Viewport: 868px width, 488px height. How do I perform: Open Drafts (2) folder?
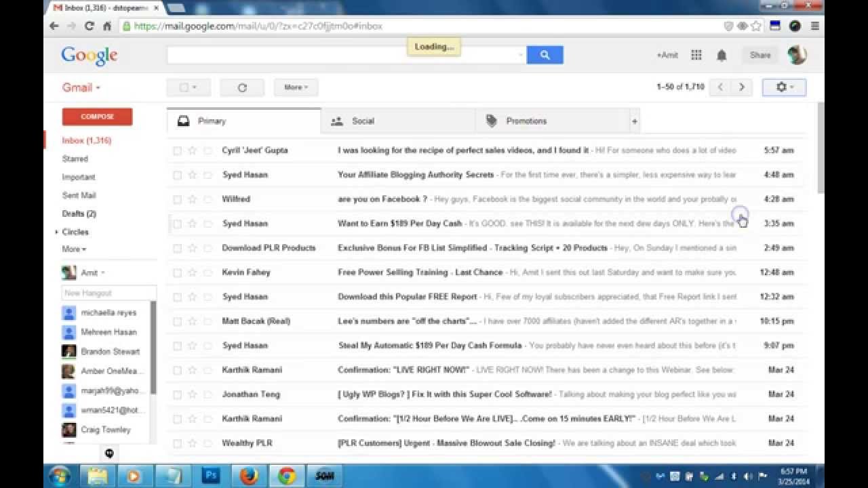[x=79, y=213]
